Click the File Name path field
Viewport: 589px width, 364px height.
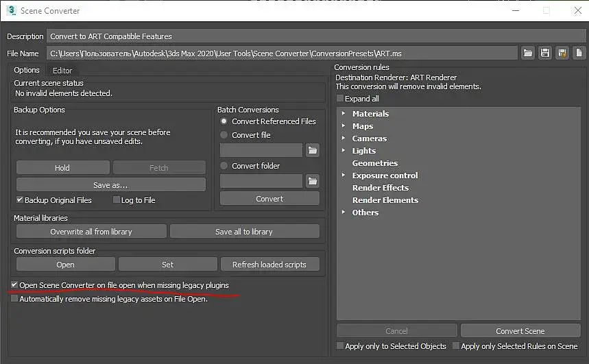(x=282, y=53)
